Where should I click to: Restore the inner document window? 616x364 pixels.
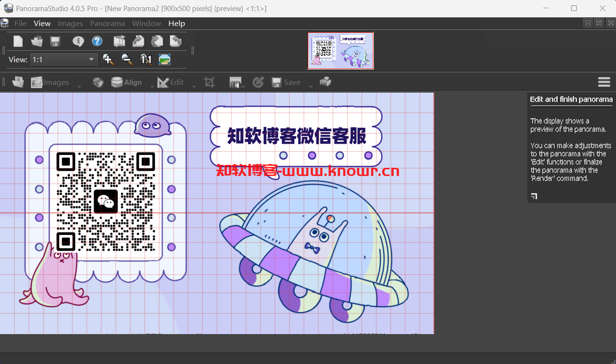point(599,23)
